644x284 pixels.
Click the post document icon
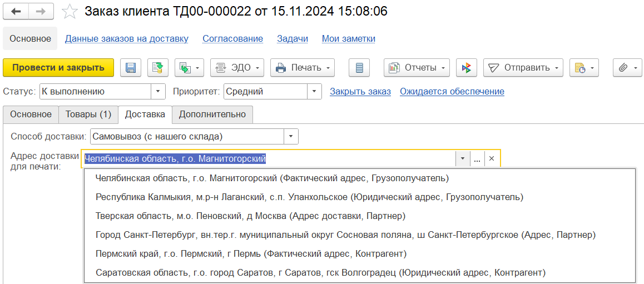[x=158, y=68]
